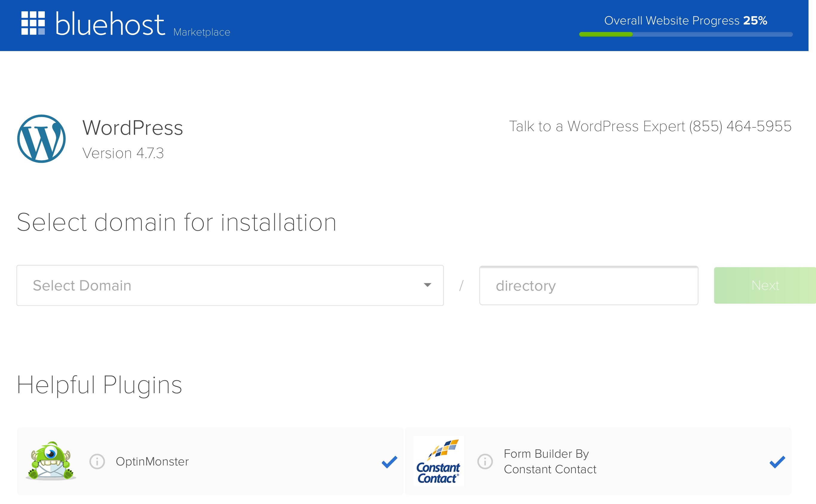Click the green Next button
The image size is (816, 504).
tap(765, 285)
